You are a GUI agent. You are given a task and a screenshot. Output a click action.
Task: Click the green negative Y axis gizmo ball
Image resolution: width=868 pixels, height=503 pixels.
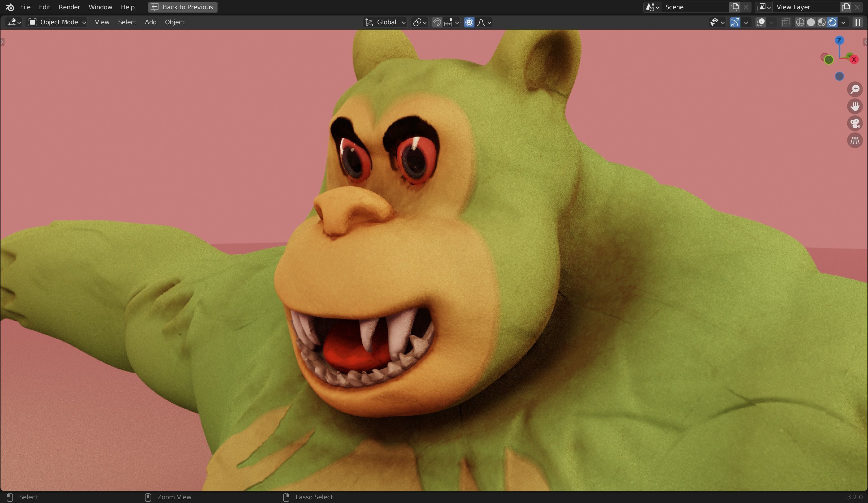[x=828, y=60]
